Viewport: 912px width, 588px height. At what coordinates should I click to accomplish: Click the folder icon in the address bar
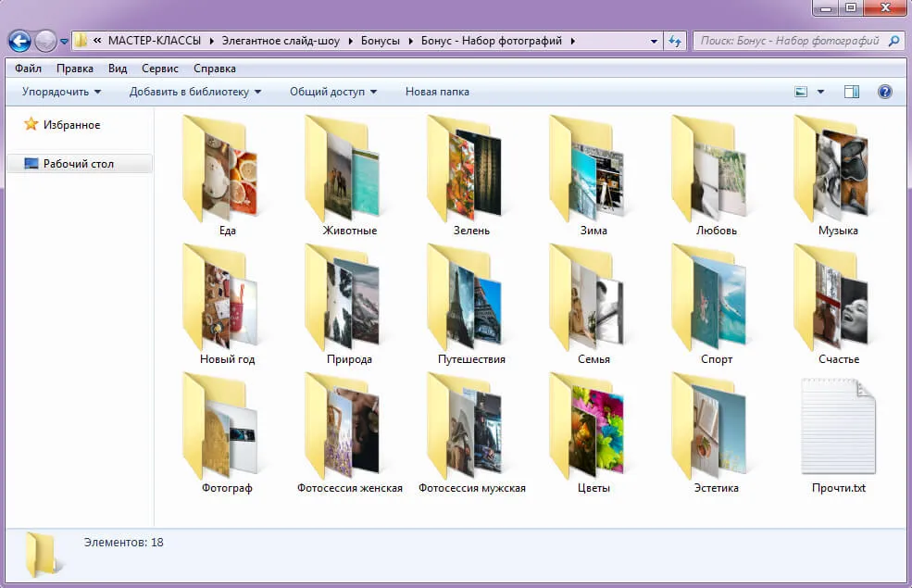click(81, 41)
